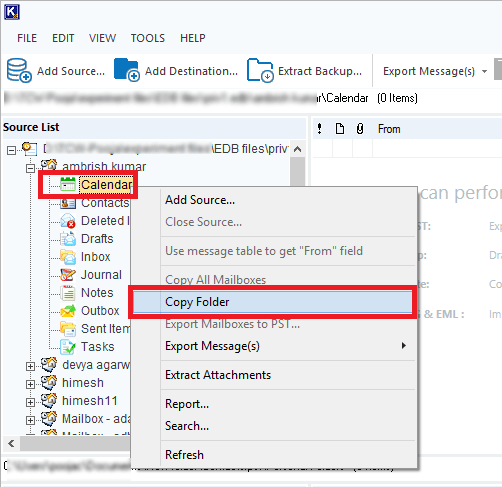Image resolution: width=502 pixels, height=487 pixels.
Task: Open the HELP menu
Action: [x=193, y=38]
